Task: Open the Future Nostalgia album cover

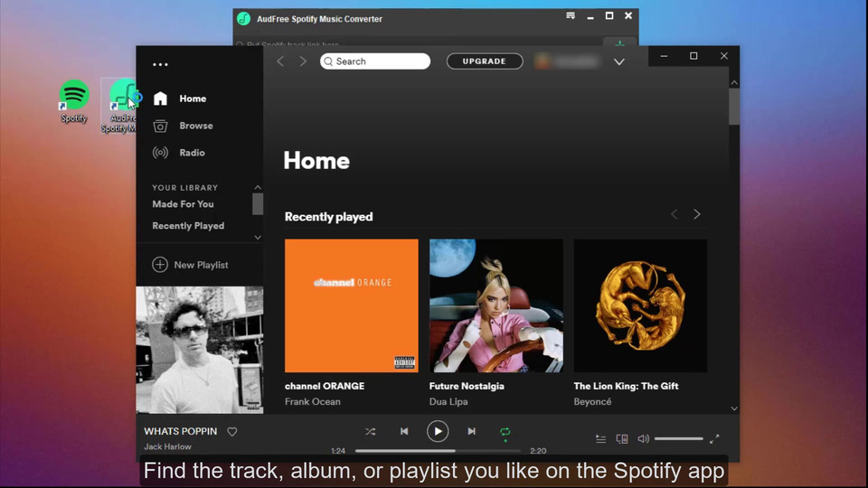Action: pyautogui.click(x=496, y=305)
